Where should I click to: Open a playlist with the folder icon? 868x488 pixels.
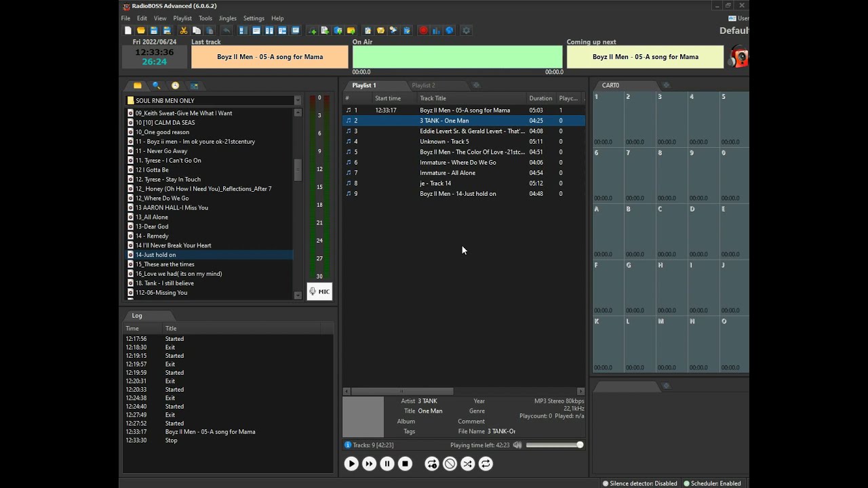coord(141,30)
